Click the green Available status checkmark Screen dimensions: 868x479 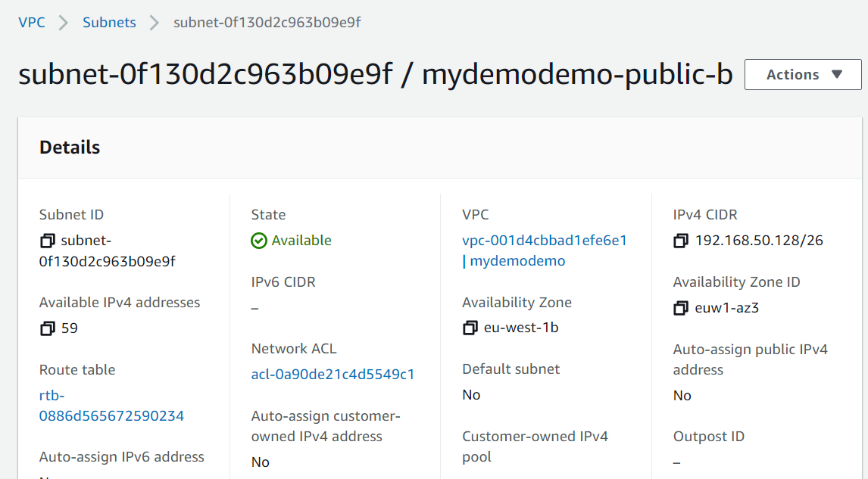click(259, 241)
